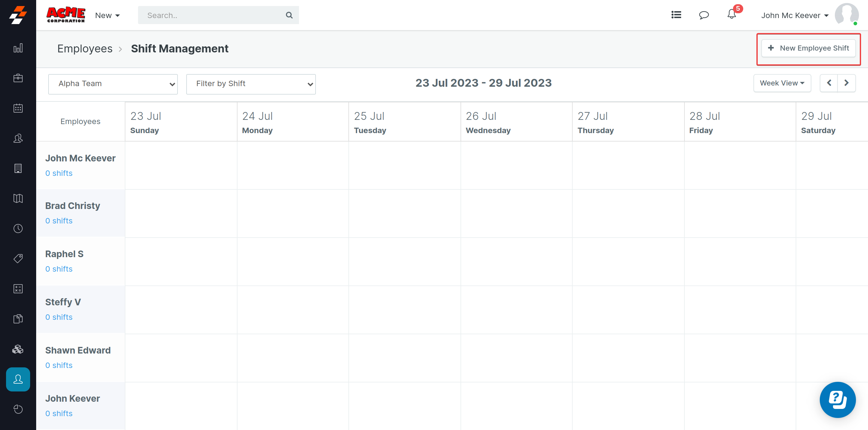Click the list icon in top bar
868x430 pixels.
pos(676,15)
